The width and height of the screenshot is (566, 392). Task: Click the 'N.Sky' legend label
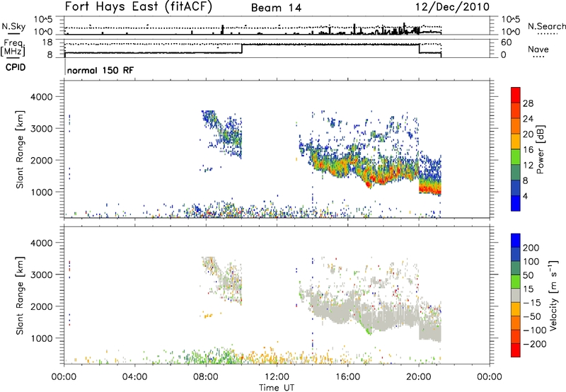point(13,26)
